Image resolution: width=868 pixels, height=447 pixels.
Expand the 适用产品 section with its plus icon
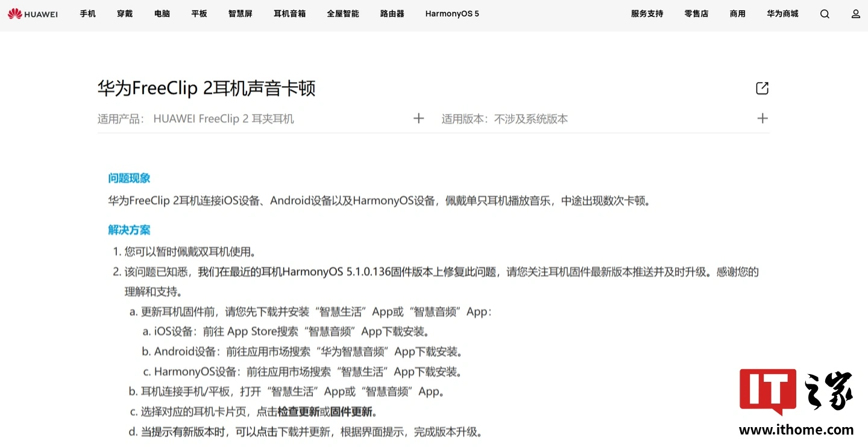[418, 118]
